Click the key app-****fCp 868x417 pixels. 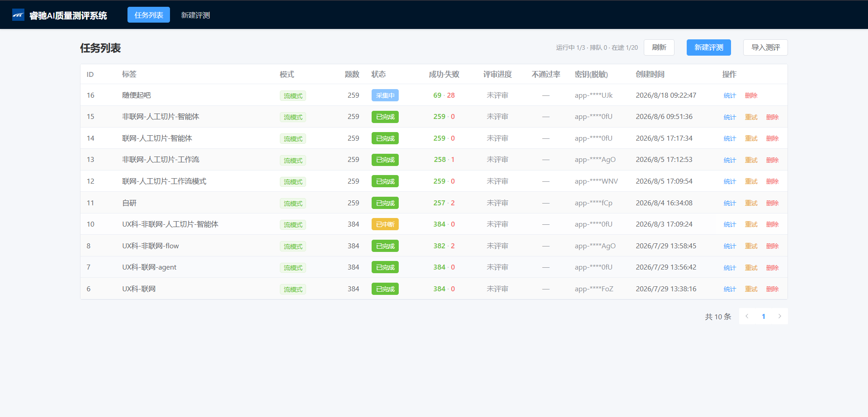594,203
